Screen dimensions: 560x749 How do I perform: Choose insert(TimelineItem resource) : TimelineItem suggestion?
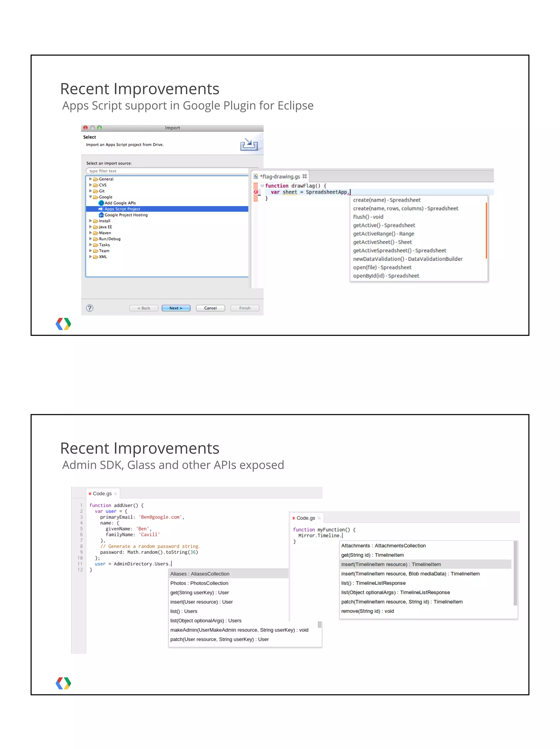click(x=426, y=564)
